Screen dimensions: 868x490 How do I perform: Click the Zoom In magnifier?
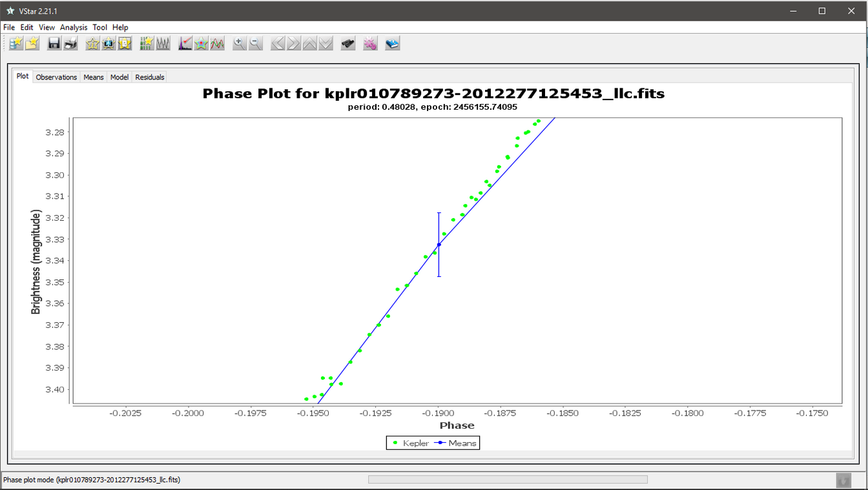pyautogui.click(x=240, y=43)
